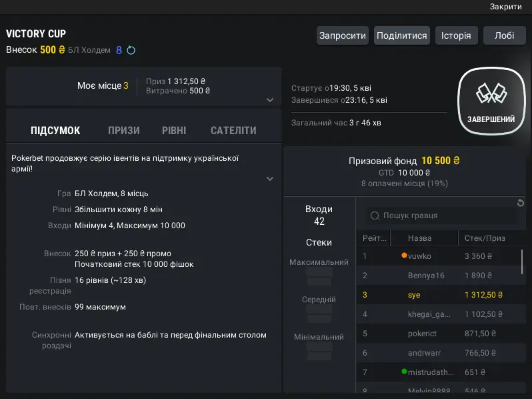Viewport: 532px width, 399px height.
Task: Open the РІВНІ tab
Action: (174, 131)
